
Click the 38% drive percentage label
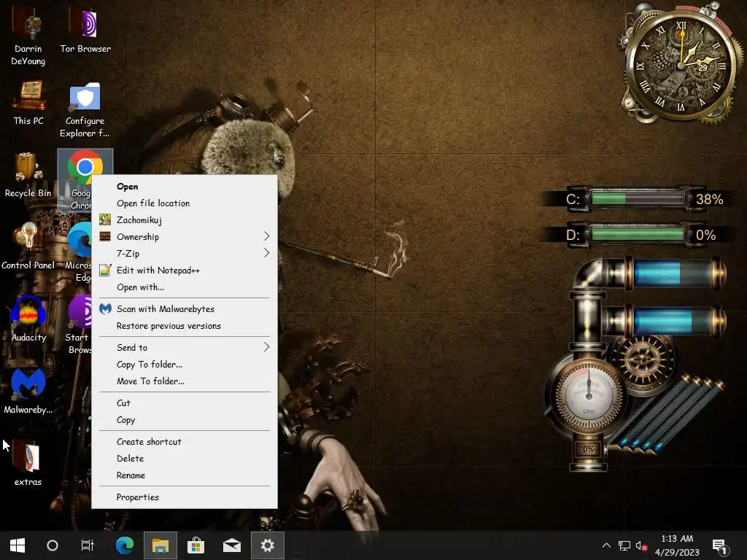click(x=709, y=199)
